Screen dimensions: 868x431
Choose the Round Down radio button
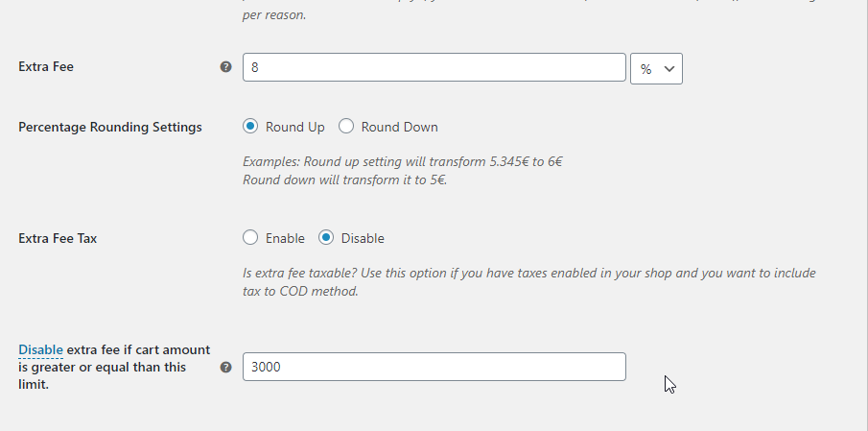pos(346,127)
